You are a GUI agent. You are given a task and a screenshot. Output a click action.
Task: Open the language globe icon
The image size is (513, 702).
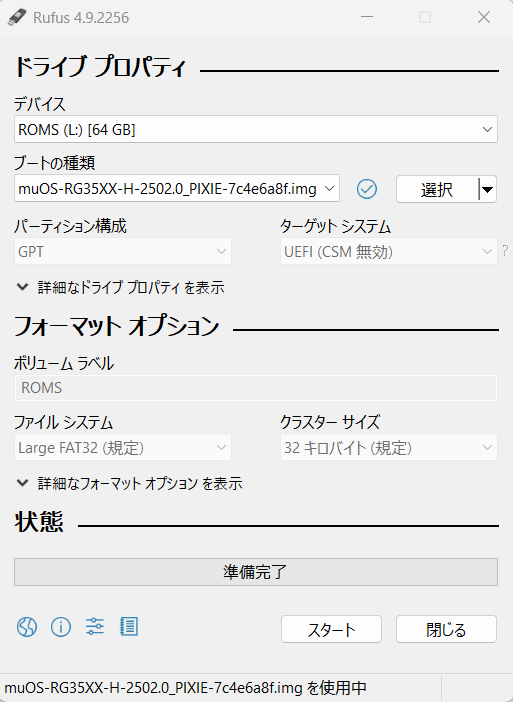[27, 627]
